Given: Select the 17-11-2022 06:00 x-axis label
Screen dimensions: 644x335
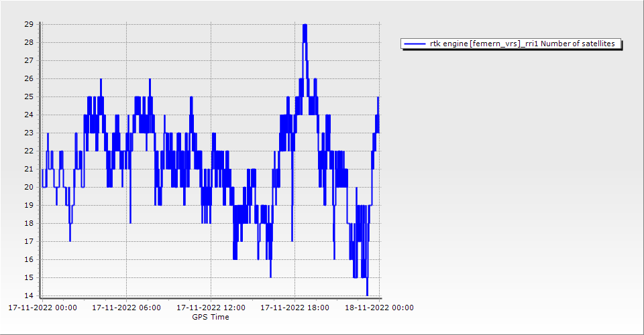Looking at the screenshot, I should coord(126,308).
